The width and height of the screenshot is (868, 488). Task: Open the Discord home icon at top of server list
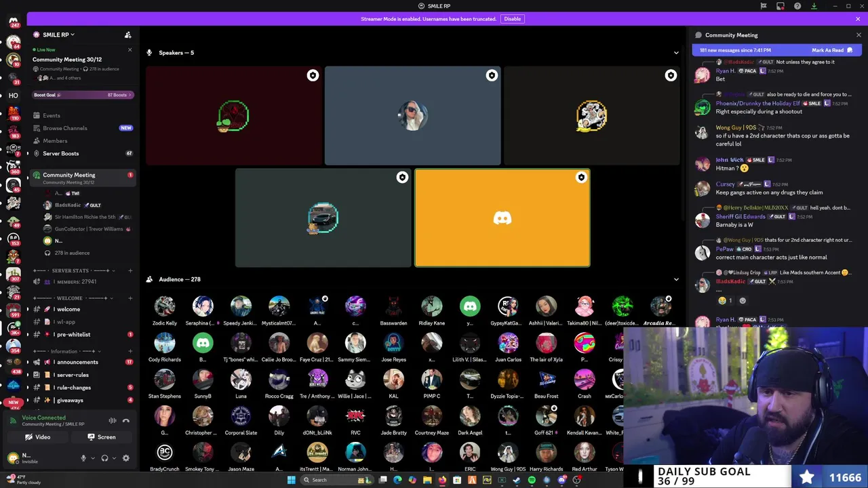(13, 22)
